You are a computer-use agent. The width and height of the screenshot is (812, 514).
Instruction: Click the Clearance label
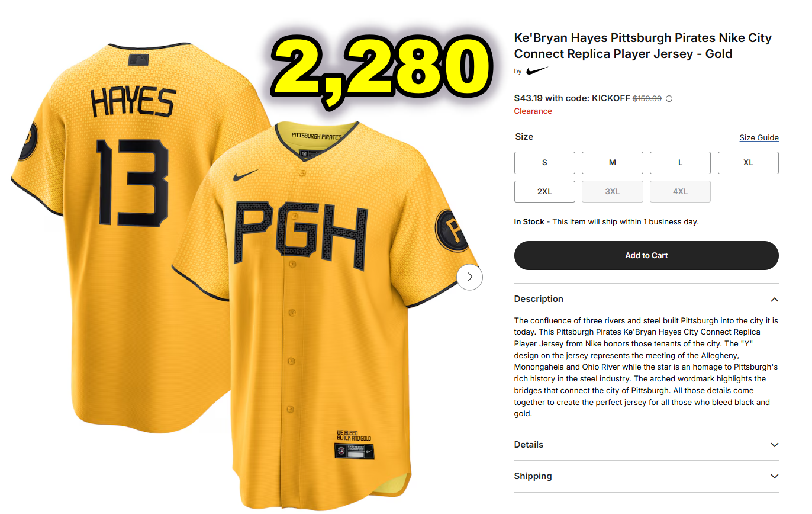coord(533,111)
